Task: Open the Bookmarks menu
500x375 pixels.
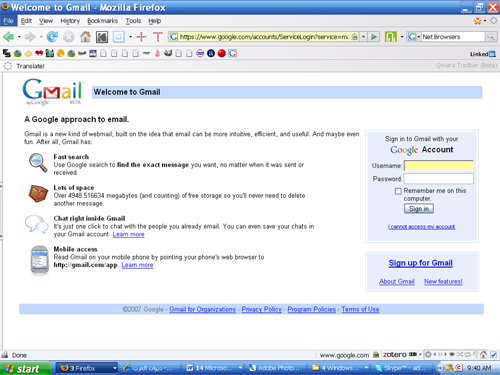Action: tap(102, 21)
